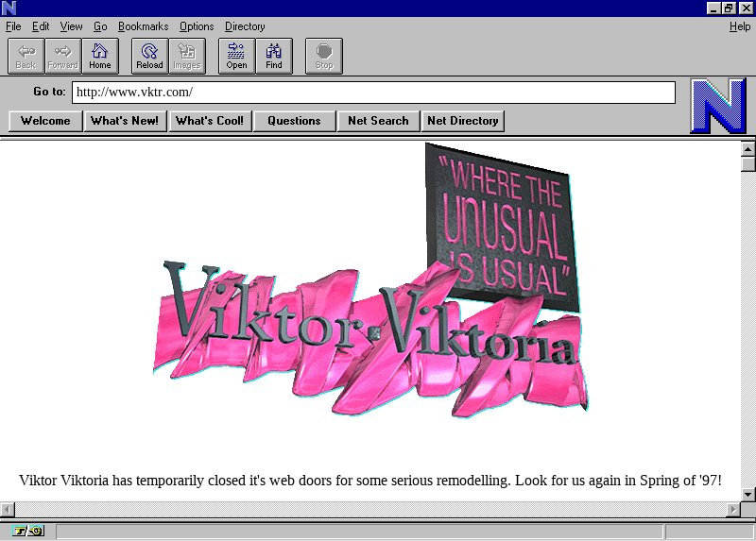
Task: Click the What's New! button
Action: [125, 121]
